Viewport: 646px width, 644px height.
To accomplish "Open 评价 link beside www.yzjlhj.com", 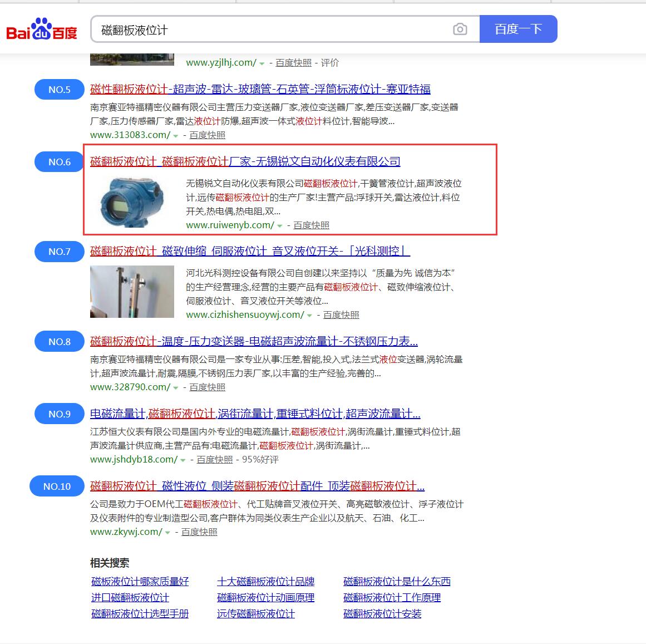I will tap(330, 63).
